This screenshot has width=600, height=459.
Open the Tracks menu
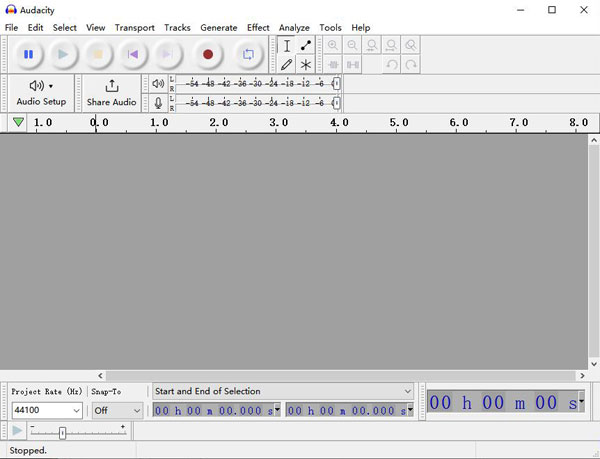coord(177,28)
